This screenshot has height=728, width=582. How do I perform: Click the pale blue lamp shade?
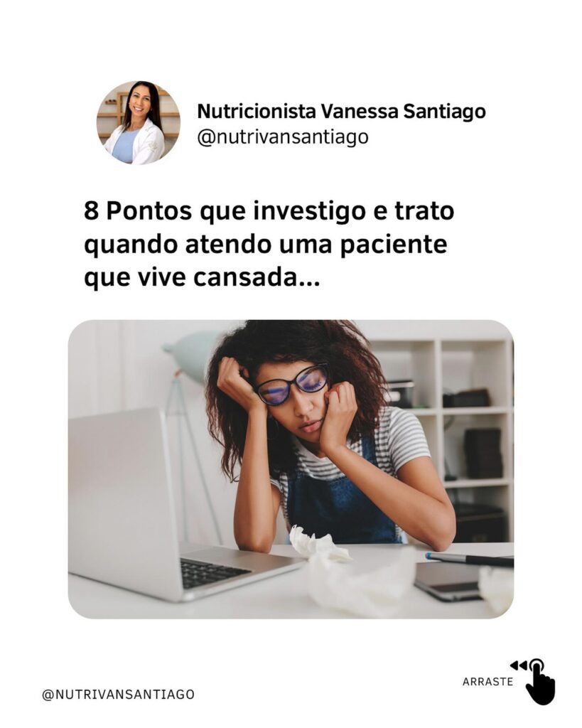(191, 351)
